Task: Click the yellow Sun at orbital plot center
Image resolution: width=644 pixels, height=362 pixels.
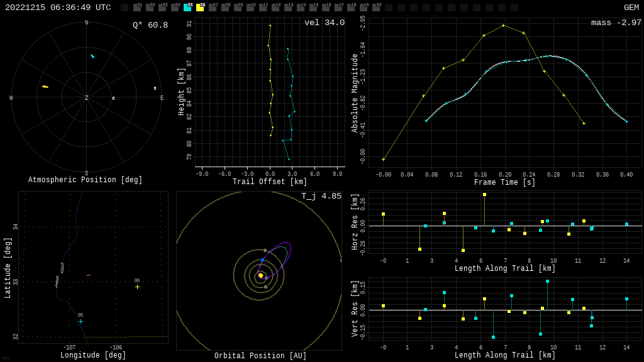Action: point(260,275)
